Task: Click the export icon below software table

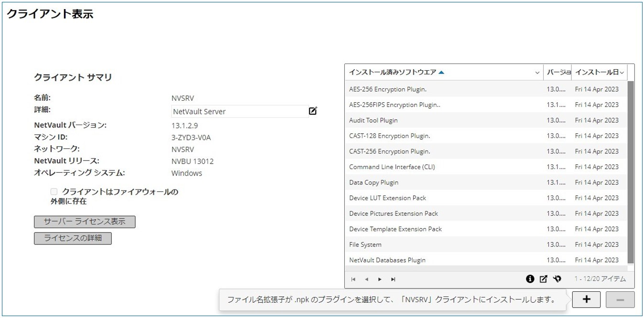Action: [543, 279]
